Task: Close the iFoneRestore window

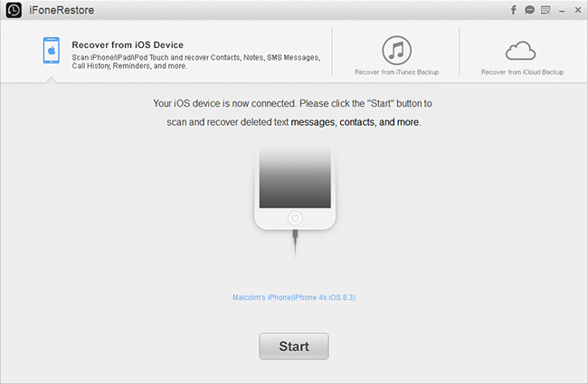Action: pos(576,11)
